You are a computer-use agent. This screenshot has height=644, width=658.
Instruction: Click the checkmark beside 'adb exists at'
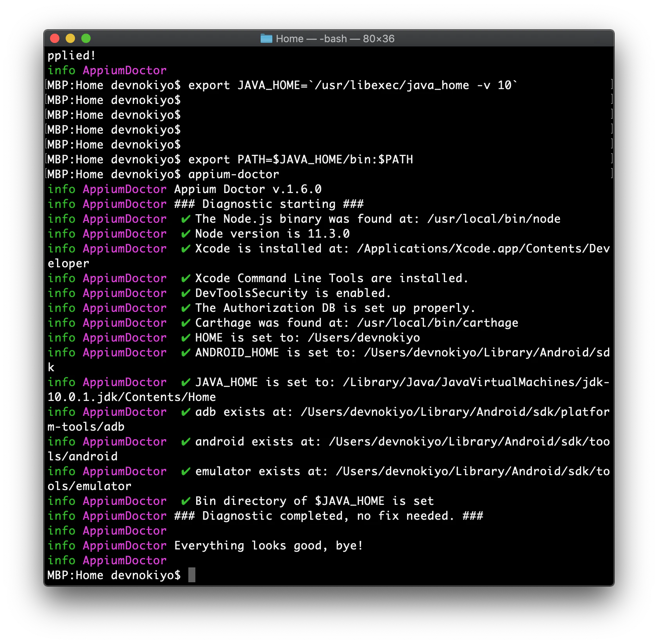point(186,412)
